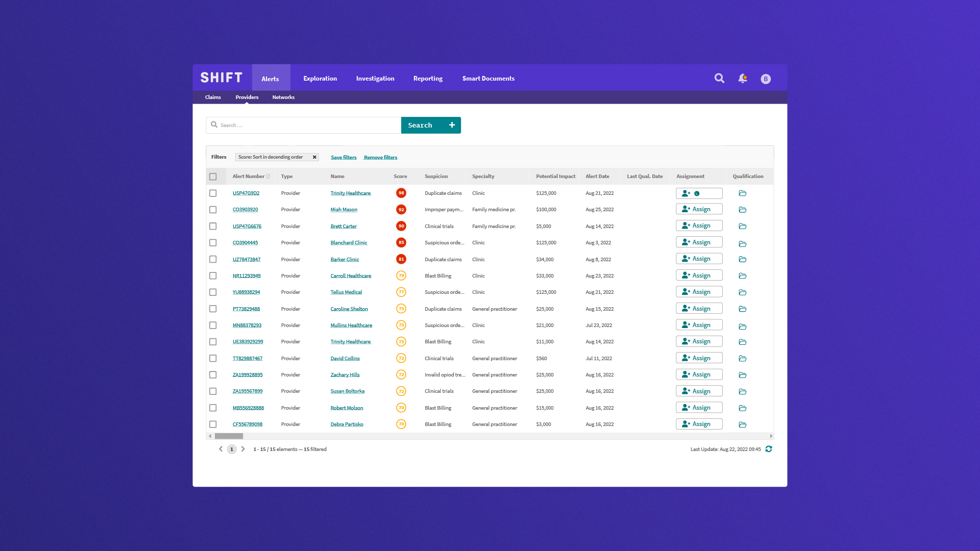Open qualification folder for Debra Partisko
The width and height of the screenshot is (980, 551).
coord(743,424)
